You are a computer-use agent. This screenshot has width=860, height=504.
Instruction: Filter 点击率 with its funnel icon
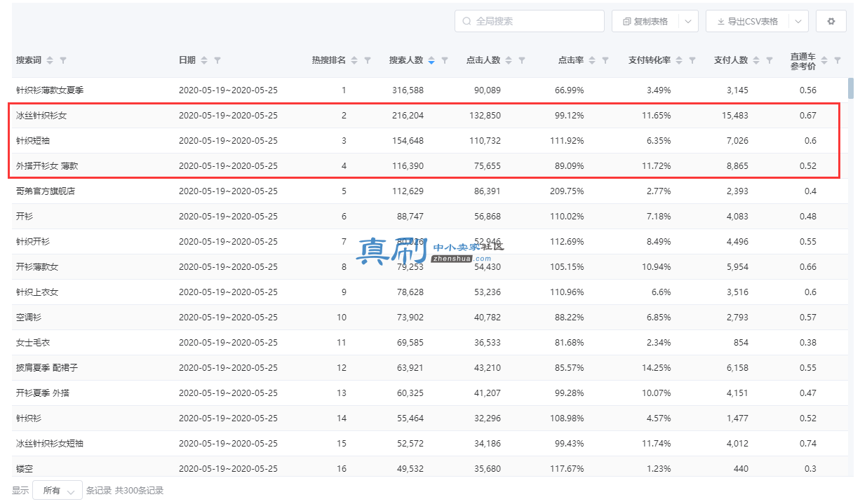(x=605, y=60)
